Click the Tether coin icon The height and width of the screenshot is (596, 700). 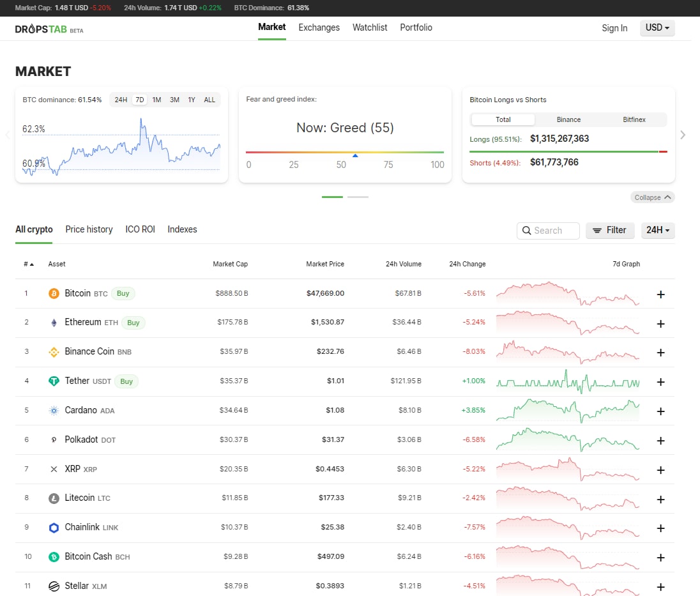tap(54, 381)
